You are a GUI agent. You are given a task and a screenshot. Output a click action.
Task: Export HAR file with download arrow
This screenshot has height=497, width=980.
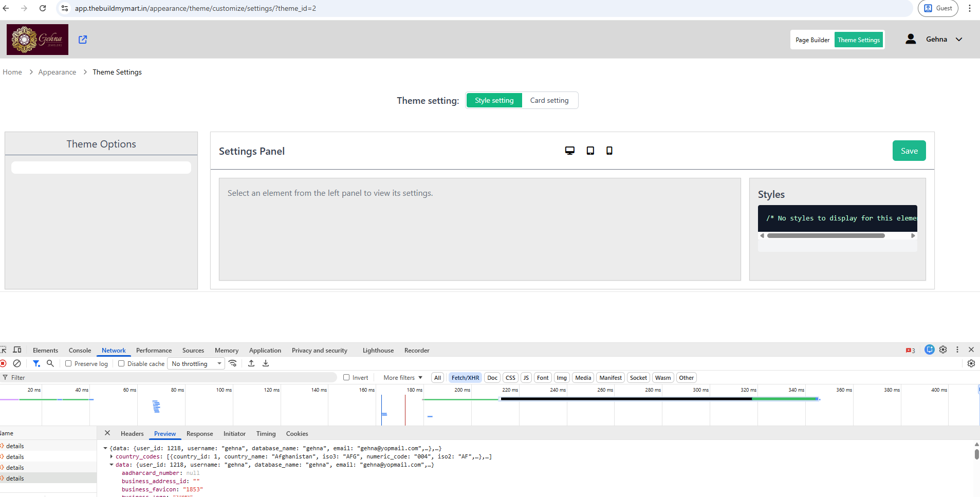(266, 363)
